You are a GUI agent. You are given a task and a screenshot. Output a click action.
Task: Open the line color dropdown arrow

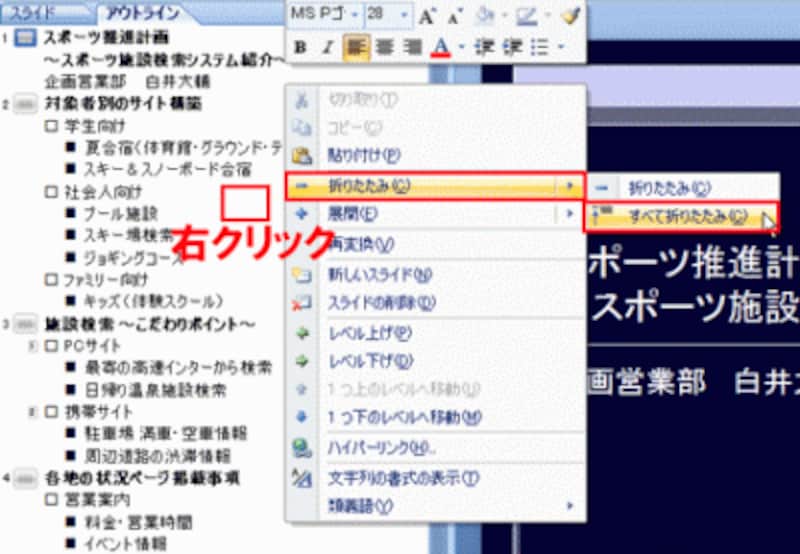547,16
